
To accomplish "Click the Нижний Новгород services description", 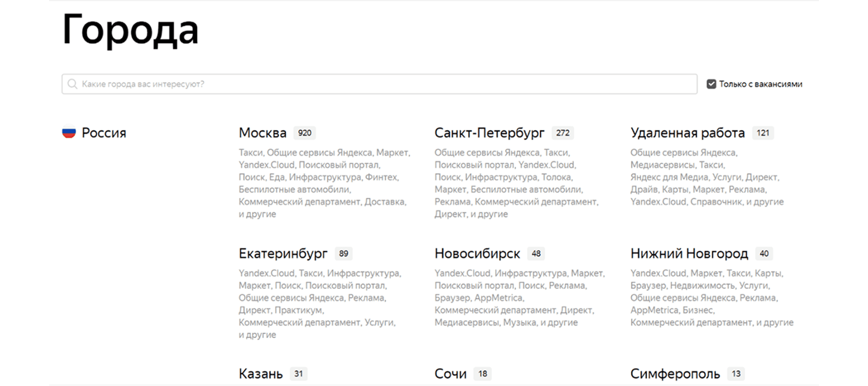I will [712, 298].
